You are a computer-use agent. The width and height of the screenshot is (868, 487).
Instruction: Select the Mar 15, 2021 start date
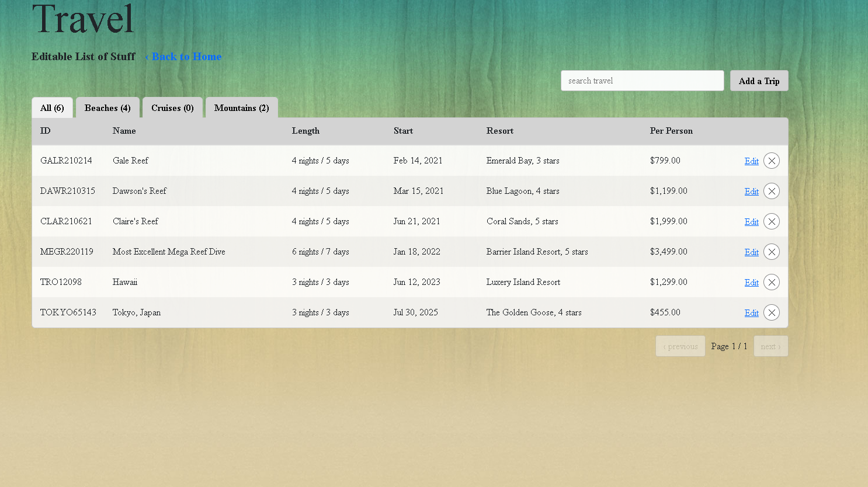(x=419, y=191)
